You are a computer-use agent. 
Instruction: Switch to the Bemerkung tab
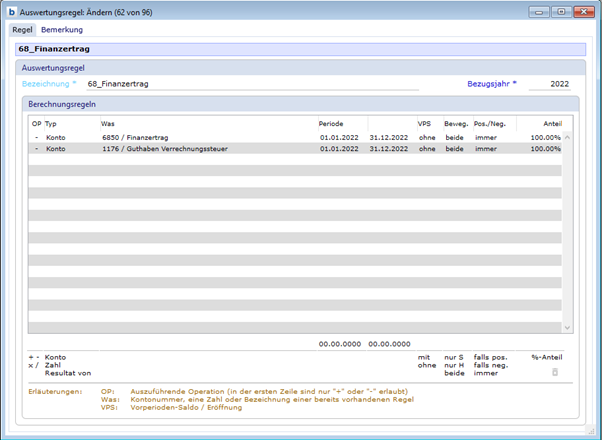[62, 30]
